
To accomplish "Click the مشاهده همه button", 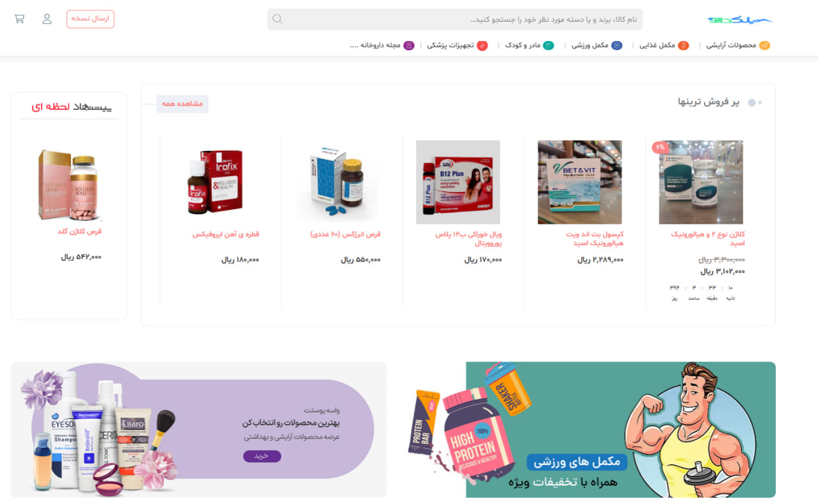I will coord(182,104).
